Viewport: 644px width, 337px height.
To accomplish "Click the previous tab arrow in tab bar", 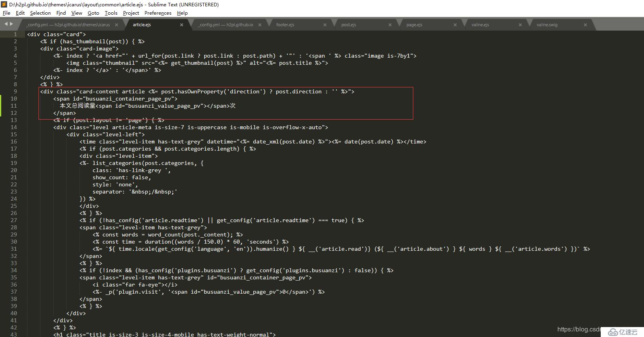I will click(x=6, y=24).
